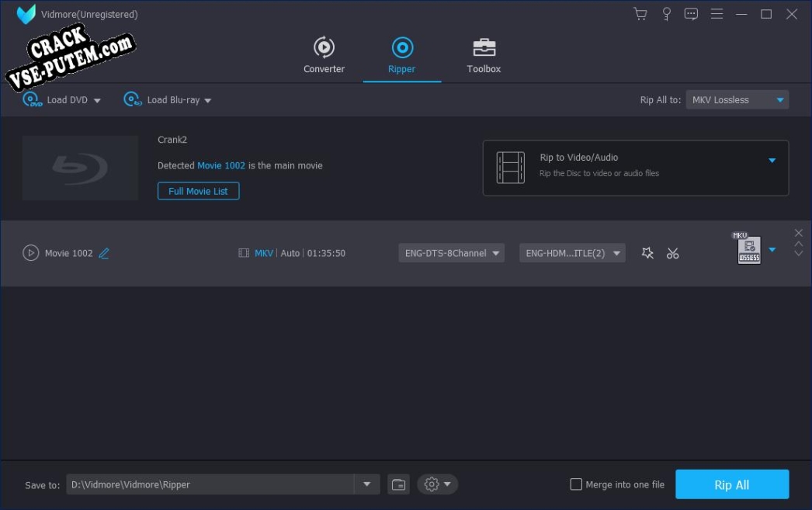Viewport: 812px width, 510px height.
Task: Open the output folder icon
Action: (398, 484)
